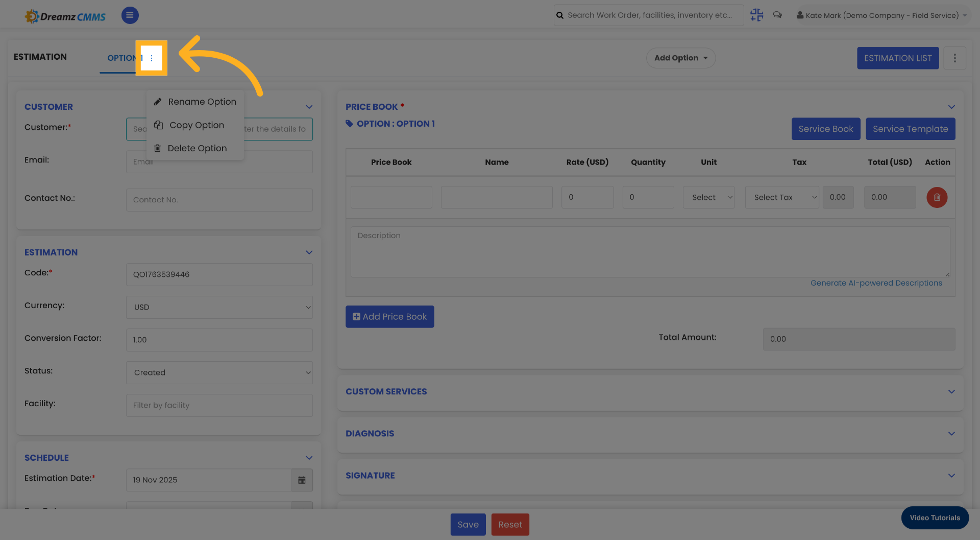Open the vertical dots menu beside Estimation List
The height and width of the screenshot is (540, 980).
tap(954, 58)
